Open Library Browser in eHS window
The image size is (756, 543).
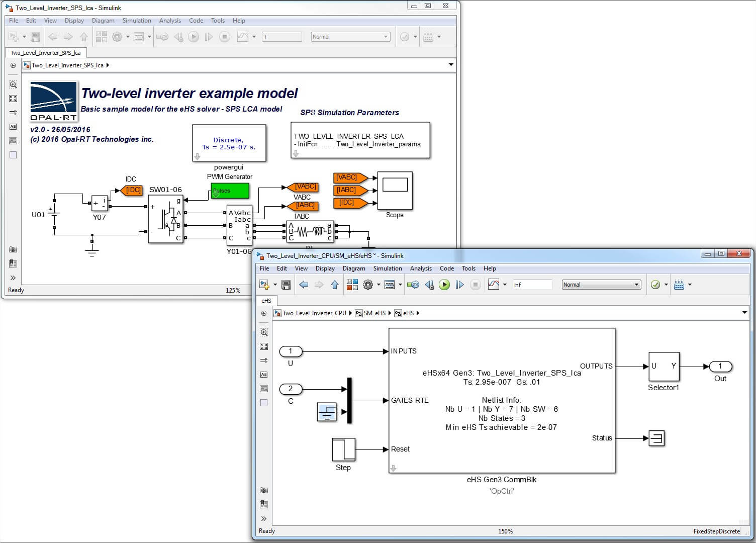pyautogui.click(x=352, y=285)
